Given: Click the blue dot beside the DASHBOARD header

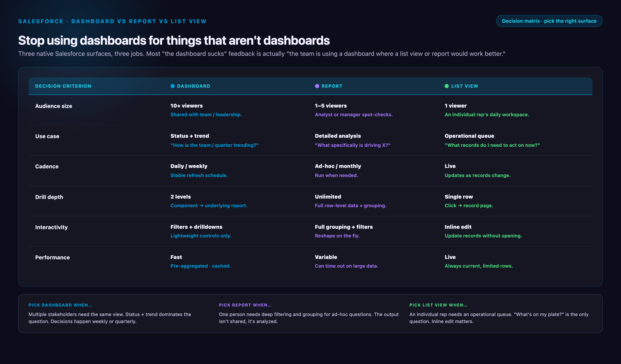Looking at the screenshot, I should [x=172, y=86].
